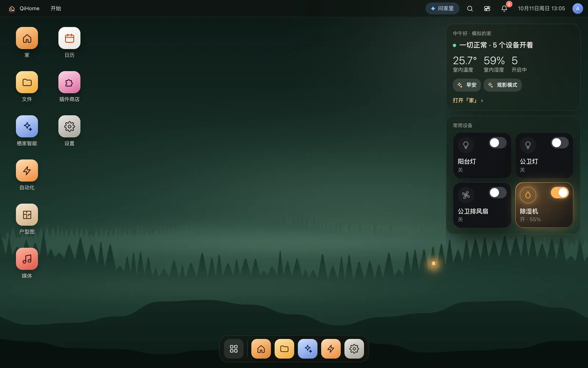Turn on the 公卫排风扇 switch
The height and width of the screenshot is (368, 588).
498,192
